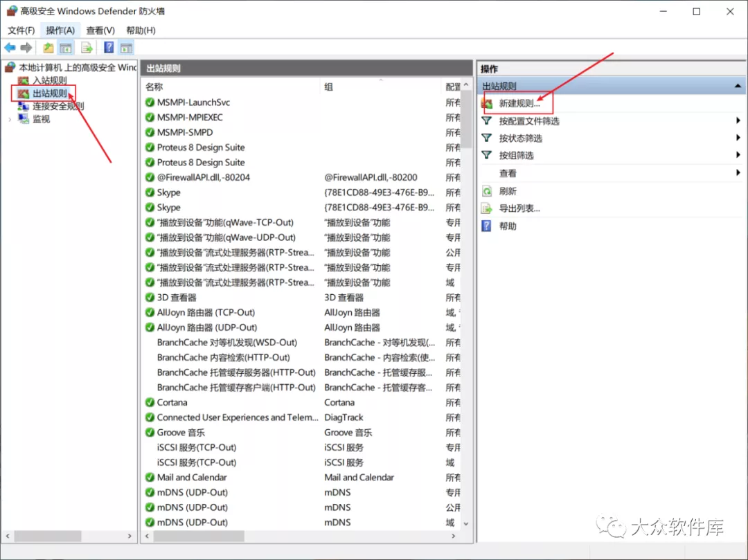Open the 查看(V) menu
The height and width of the screenshot is (560, 748).
100,30
